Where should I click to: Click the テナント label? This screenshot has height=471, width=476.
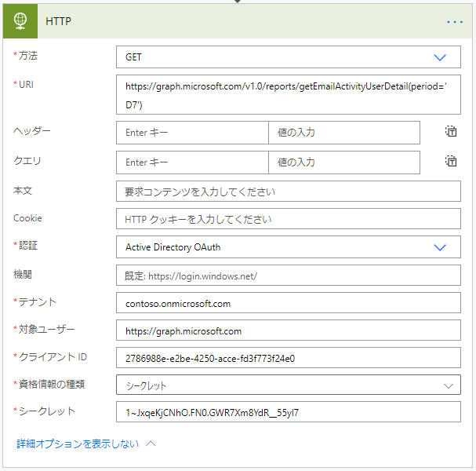38,302
